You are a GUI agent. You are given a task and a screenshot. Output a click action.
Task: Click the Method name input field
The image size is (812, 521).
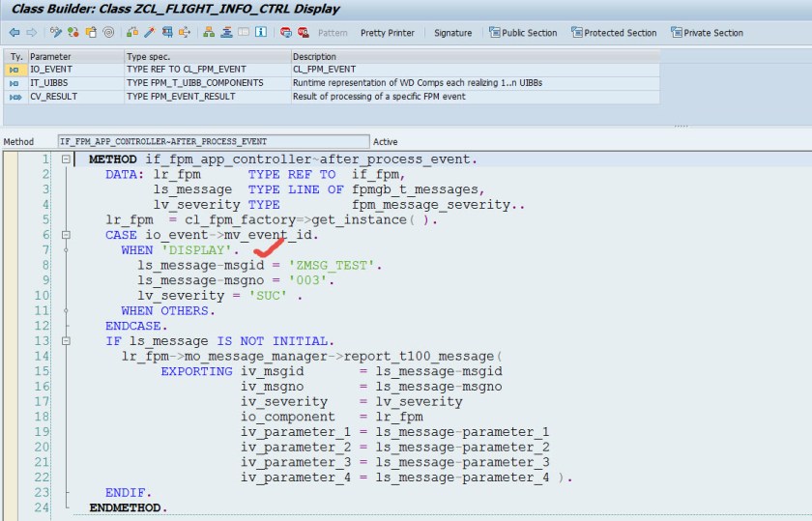click(x=214, y=141)
